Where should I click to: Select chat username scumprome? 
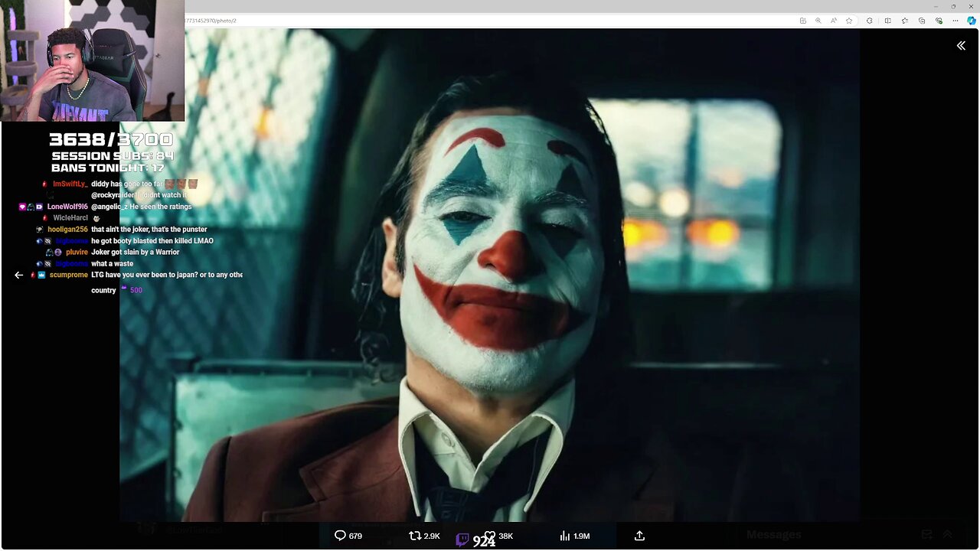[69, 275]
